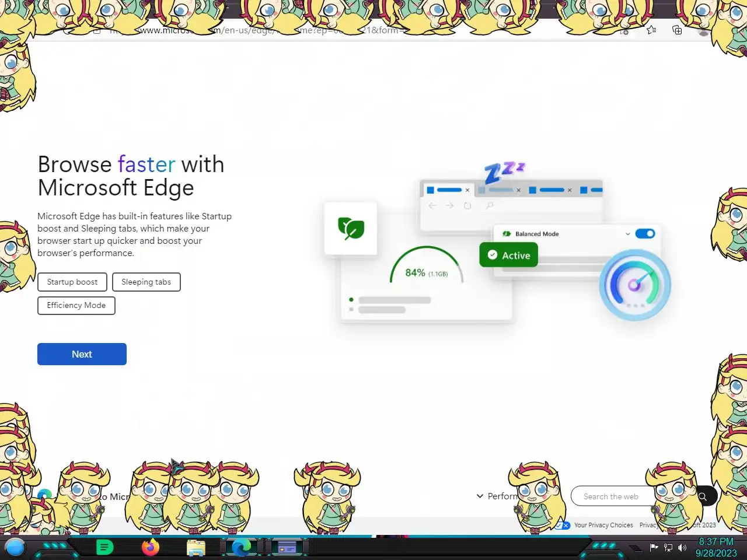Open the purple window app on taskbar

pyautogui.click(x=287, y=548)
